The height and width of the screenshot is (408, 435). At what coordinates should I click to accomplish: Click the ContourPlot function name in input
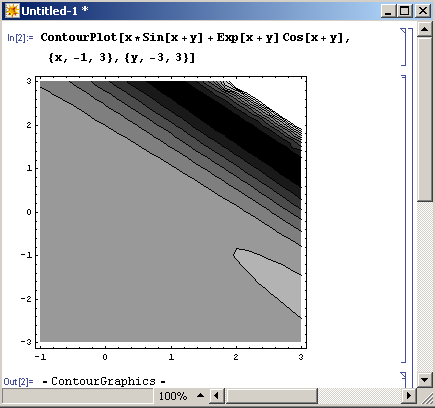79,37
